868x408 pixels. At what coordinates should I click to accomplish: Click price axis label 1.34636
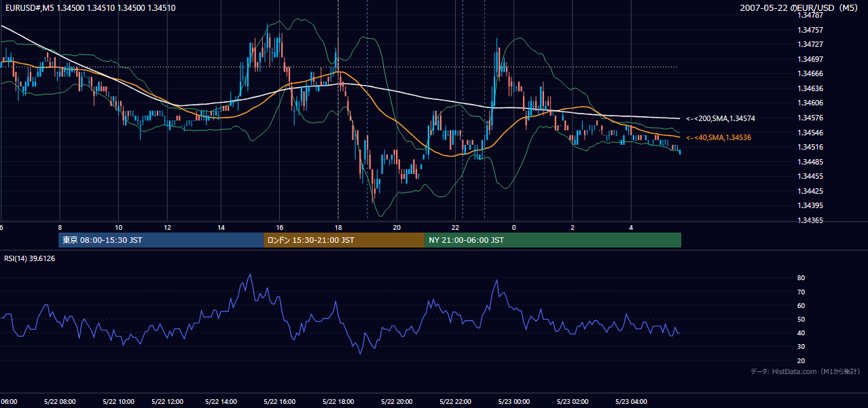point(811,88)
